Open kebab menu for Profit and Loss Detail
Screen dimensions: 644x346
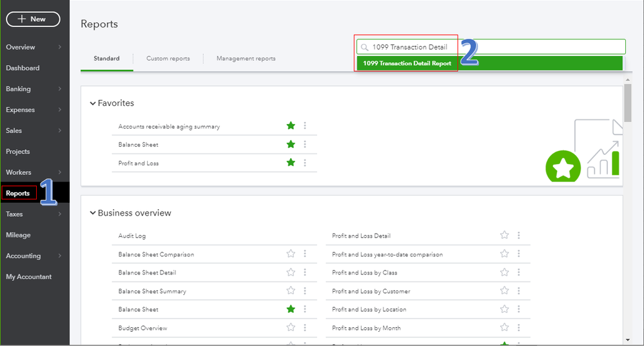tap(518, 236)
